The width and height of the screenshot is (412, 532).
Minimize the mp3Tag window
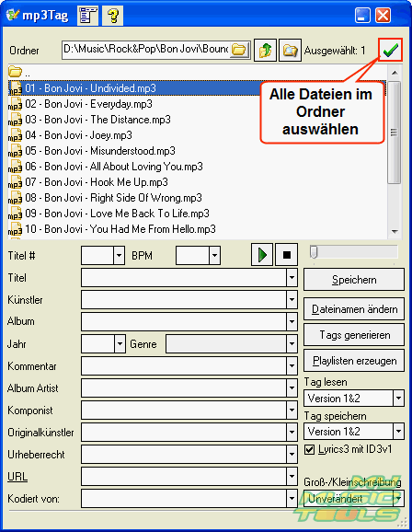362,16
